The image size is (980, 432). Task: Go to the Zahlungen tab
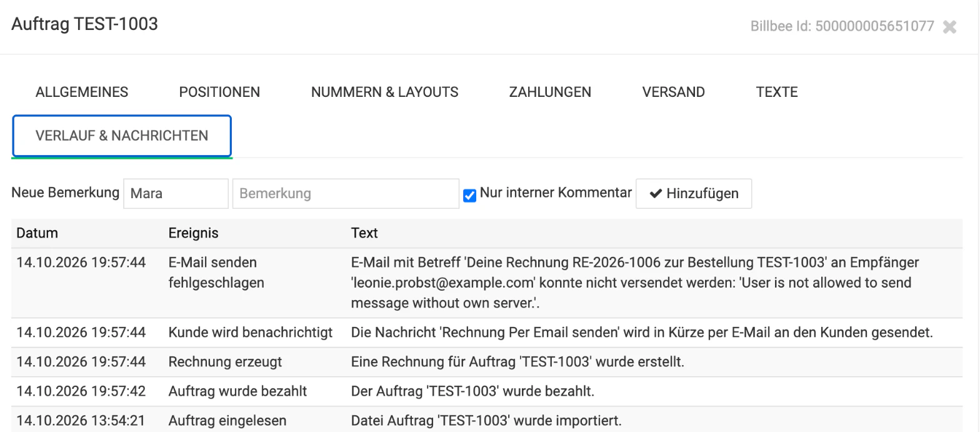point(550,92)
